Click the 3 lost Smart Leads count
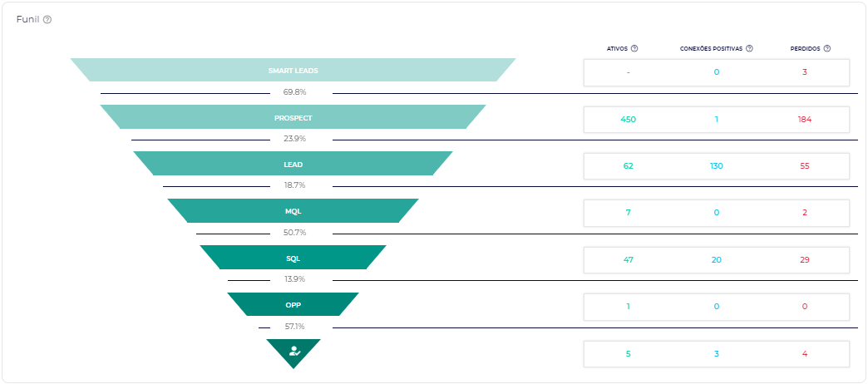Image resolution: width=868 pixels, height=384 pixels. point(804,72)
